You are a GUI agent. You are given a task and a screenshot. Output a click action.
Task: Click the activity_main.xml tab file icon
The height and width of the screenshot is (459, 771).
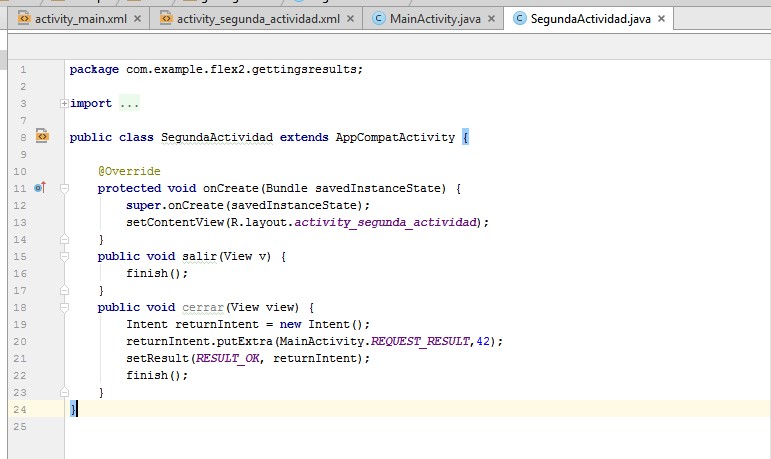25,18
